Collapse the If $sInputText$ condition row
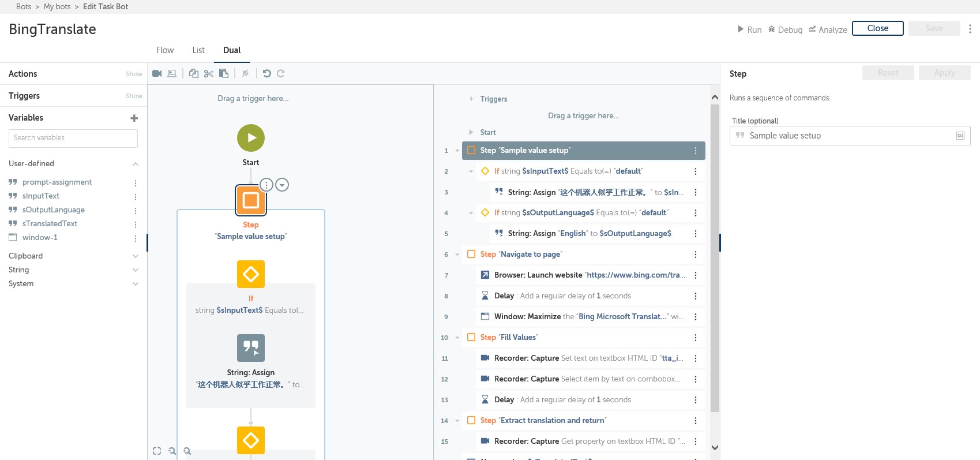 click(471, 171)
